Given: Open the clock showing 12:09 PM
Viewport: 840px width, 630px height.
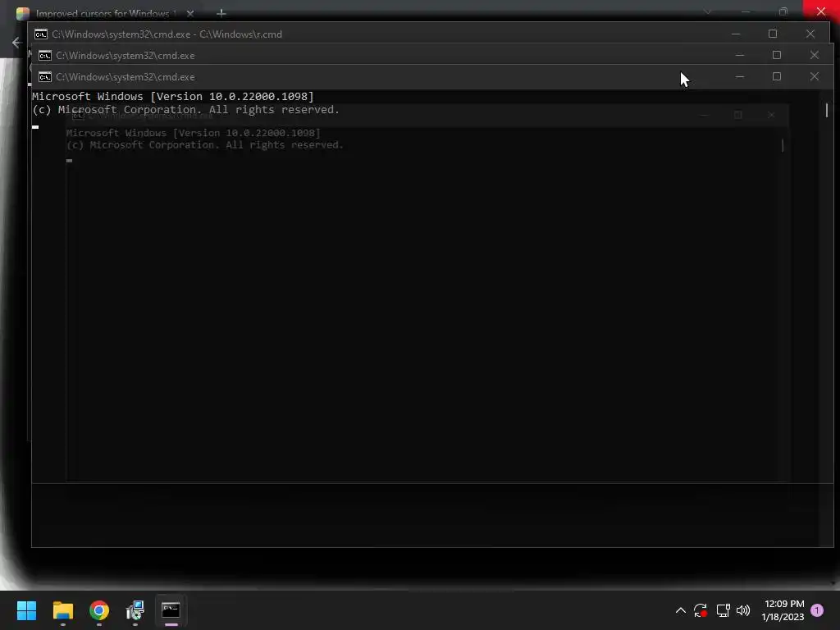Looking at the screenshot, I should click(783, 610).
